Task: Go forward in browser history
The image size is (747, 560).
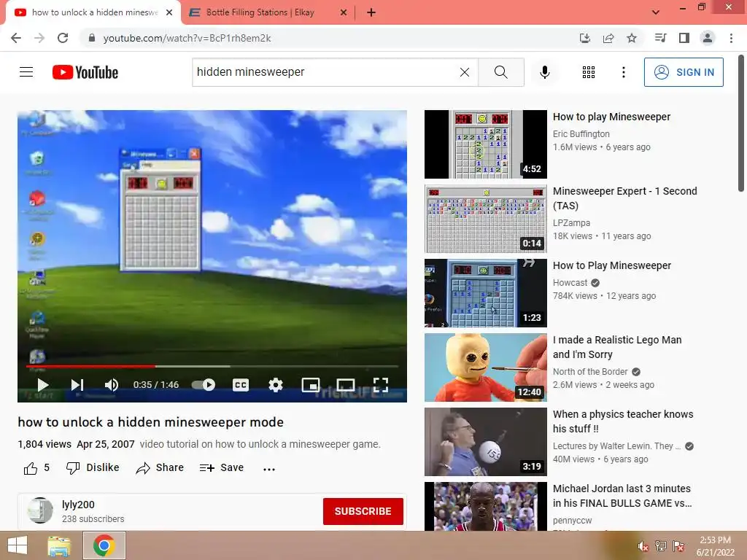Action: (39, 38)
